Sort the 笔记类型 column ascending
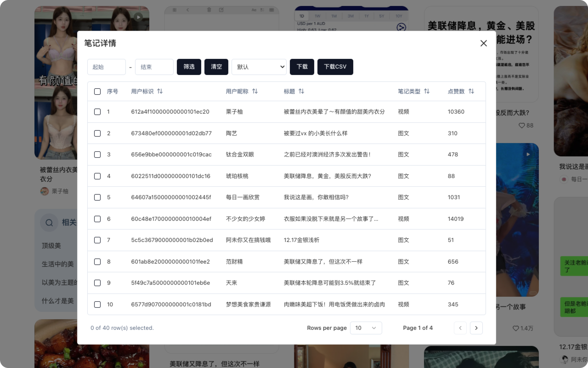This screenshot has height=368, width=588. [x=427, y=91]
